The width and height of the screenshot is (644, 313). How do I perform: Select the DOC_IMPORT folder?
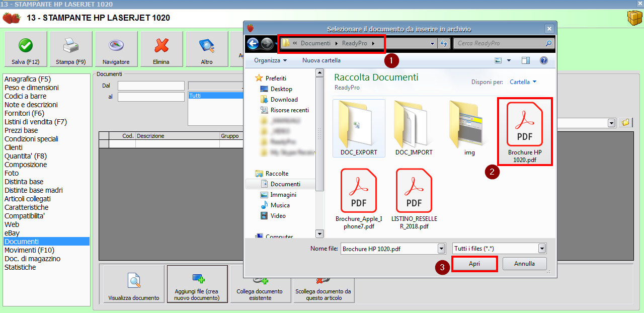point(414,128)
